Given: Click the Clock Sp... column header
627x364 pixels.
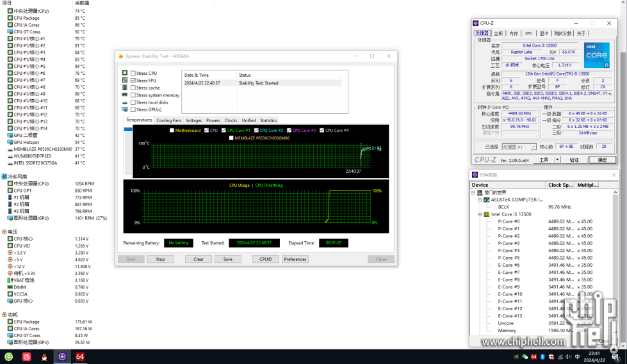Looking at the screenshot, I should (x=560, y=185).
